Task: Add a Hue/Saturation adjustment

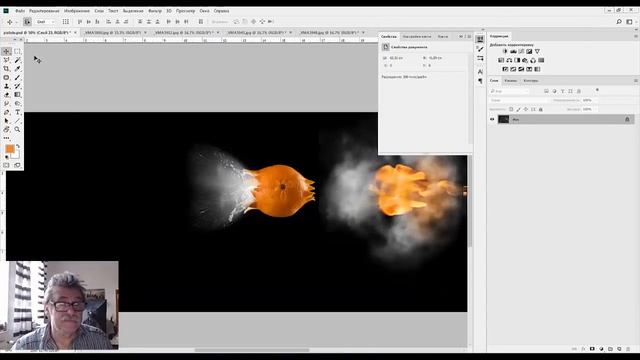Action: pyautogui.click(x=501, y=60)
